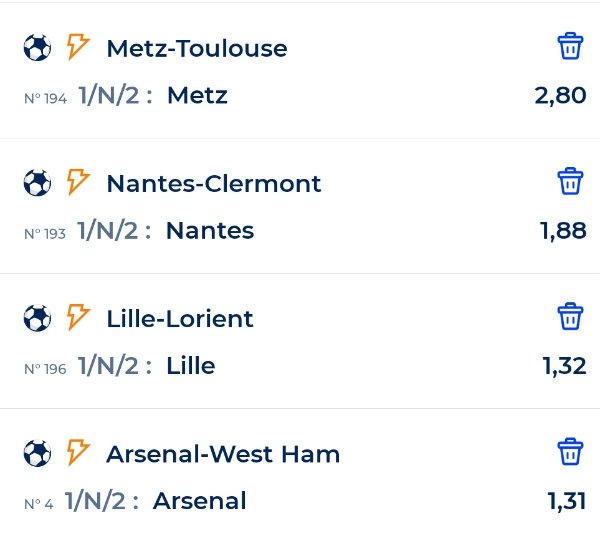Click the trash icon for Lille-Lorient

pos(570,316)
